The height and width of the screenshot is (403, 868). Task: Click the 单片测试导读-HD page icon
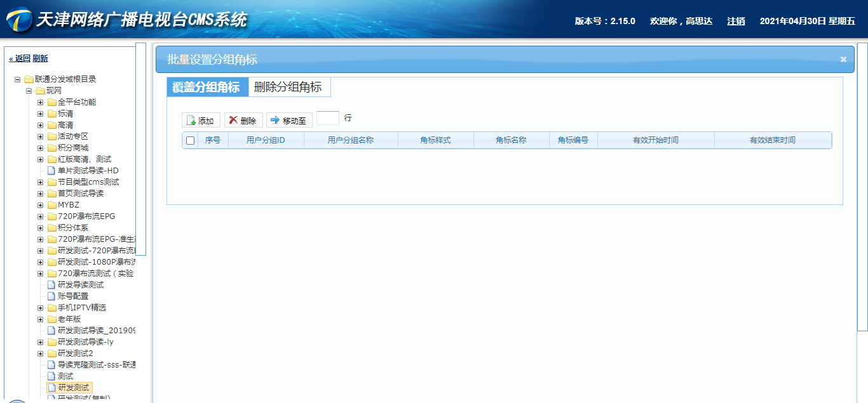point(51,171)
